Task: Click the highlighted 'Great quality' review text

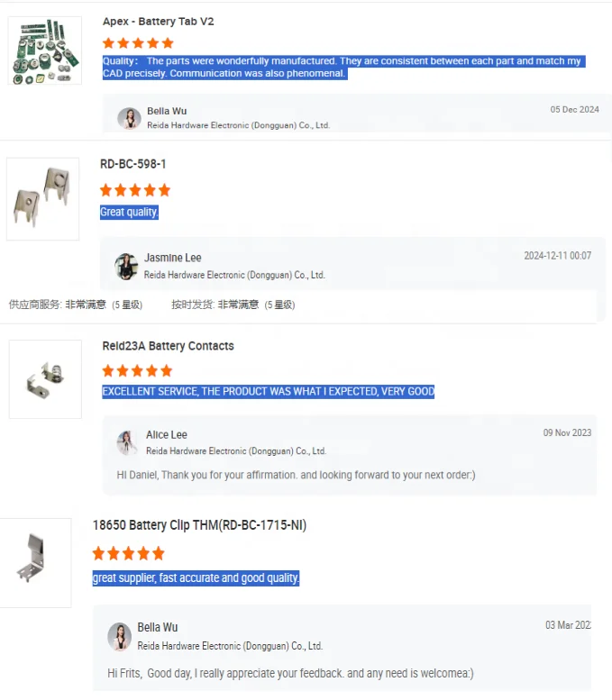Action: click(129, 212)
